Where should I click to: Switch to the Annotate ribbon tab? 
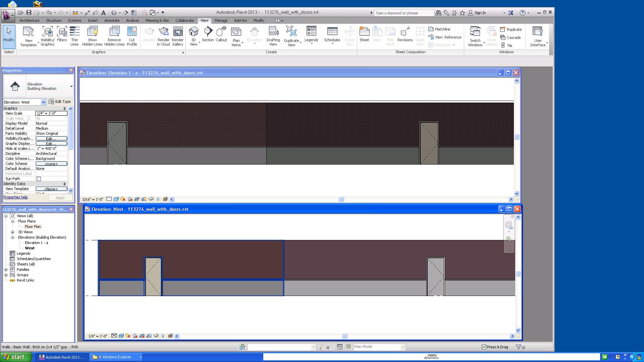[112, 20]
